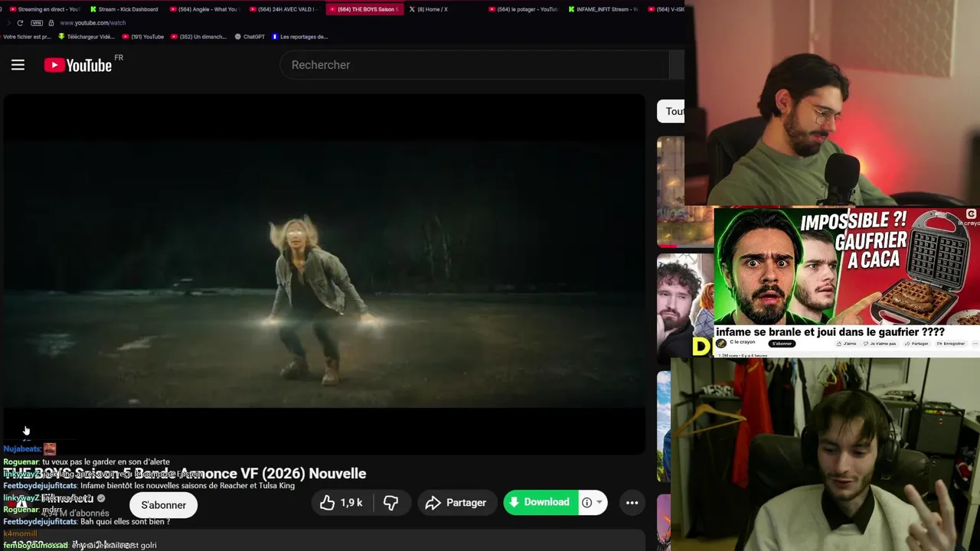Open the YouTube hamburger guide menu
The width and height of the screenshot is (980, 551).
tap(18, 65)
